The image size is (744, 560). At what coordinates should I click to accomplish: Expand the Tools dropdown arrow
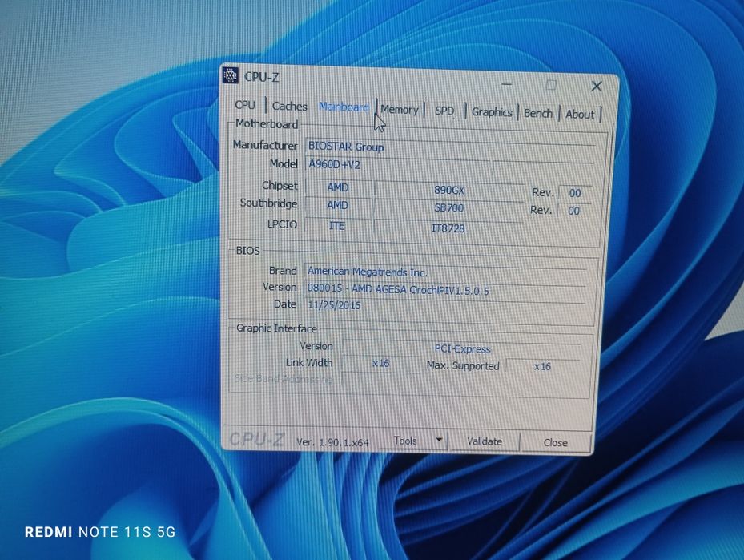point(439,441)
